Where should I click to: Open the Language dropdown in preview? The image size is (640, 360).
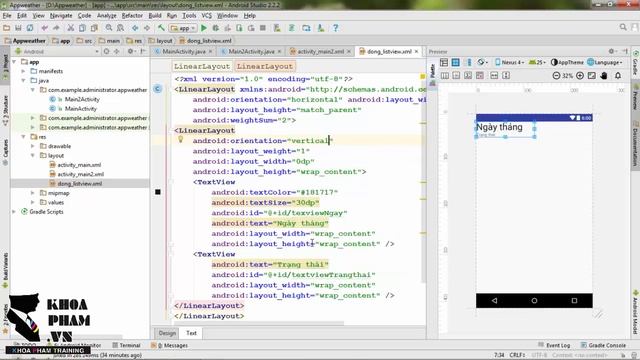click(605, 62)
